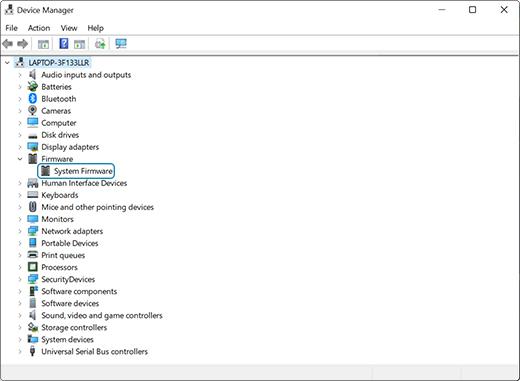The height and width of the screenshot is (381, 520).
Task: Expand the Display adapters chevron
Action: pos(20,147)
